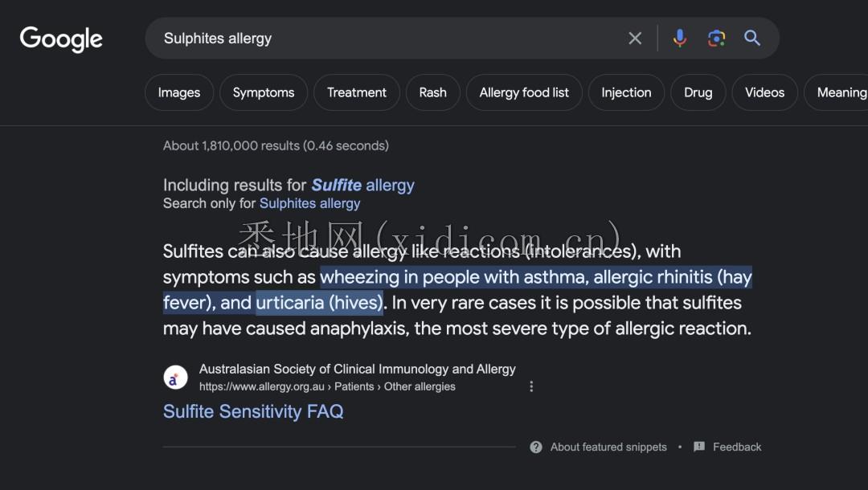Open three-dot menu beside allergy.org.au result
Viewport: 868px width, 490px height.
[x=531, y=386]
